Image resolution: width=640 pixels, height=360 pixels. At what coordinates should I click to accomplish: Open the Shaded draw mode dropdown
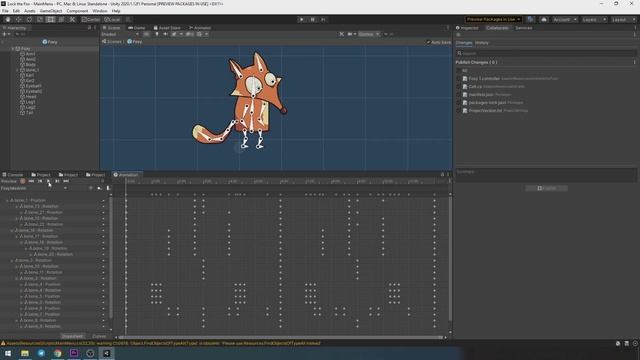120,34
